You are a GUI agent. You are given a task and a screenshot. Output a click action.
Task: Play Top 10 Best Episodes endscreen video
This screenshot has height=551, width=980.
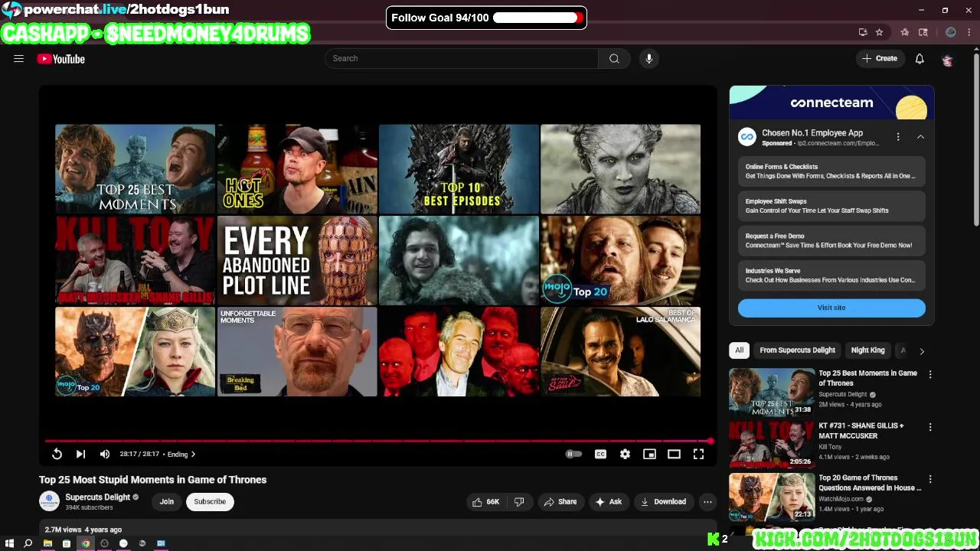(459, 169)
